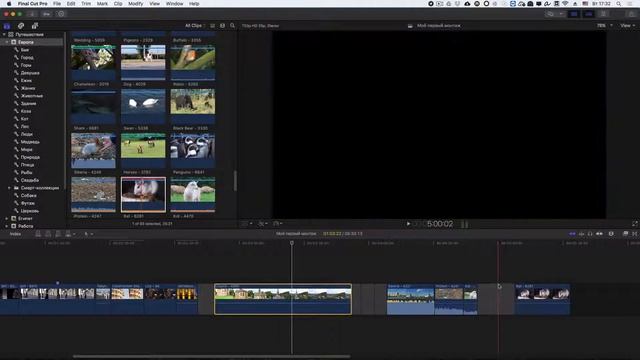Open the retiming options dropdown under viewer

[278, 224]
